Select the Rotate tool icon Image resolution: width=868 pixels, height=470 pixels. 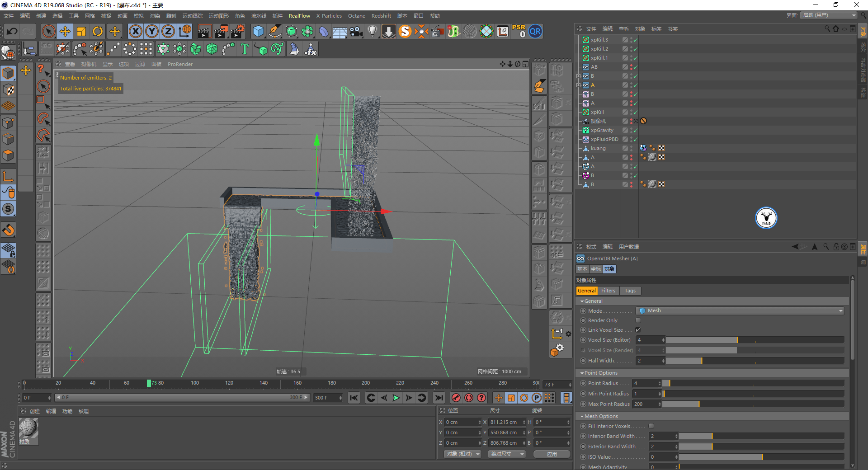coord(98,32)
